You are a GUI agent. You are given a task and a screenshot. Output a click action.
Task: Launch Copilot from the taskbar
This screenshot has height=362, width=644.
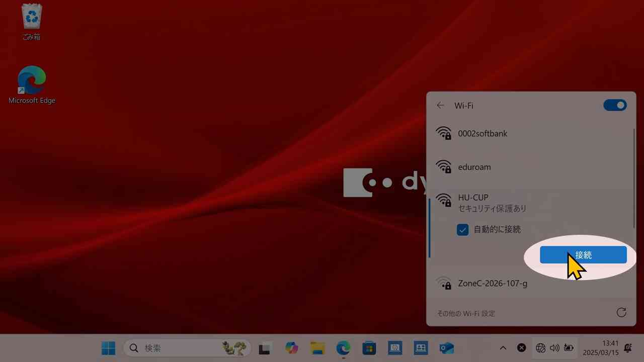pos(291,348)
